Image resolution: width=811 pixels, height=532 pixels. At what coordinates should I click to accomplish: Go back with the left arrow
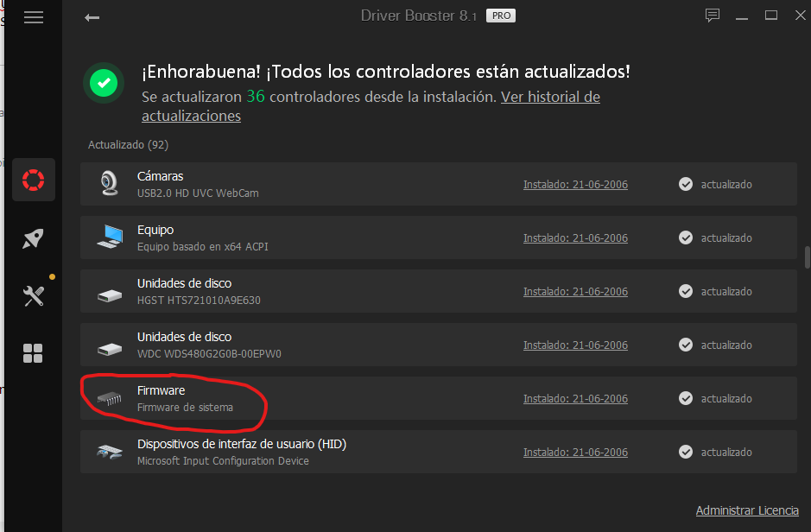(x=92, y=17)
